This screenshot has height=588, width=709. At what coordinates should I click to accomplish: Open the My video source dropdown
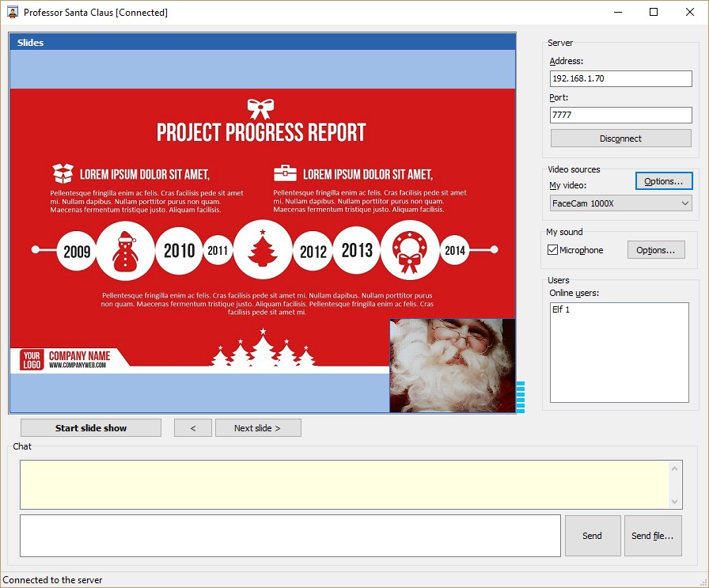[621, 203]
